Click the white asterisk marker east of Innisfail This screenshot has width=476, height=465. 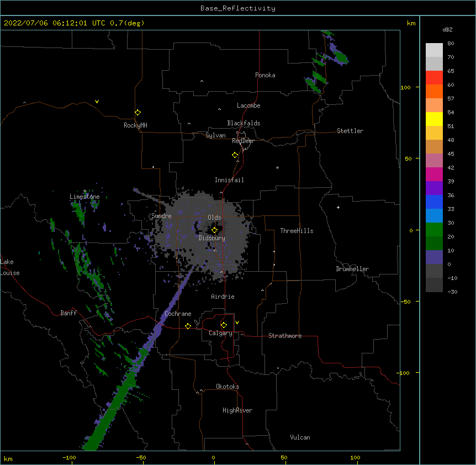[277, 167]
